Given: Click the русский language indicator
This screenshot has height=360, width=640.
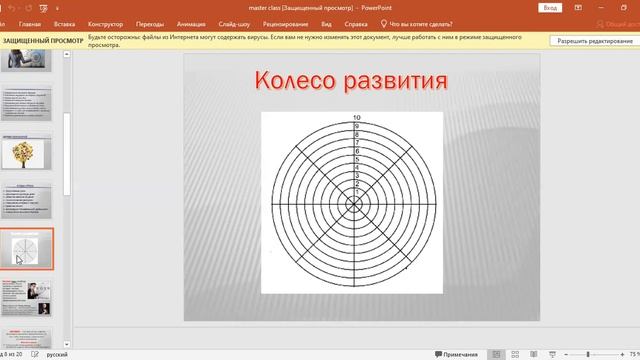Looking at the screenshot, I should click(57, 355).
